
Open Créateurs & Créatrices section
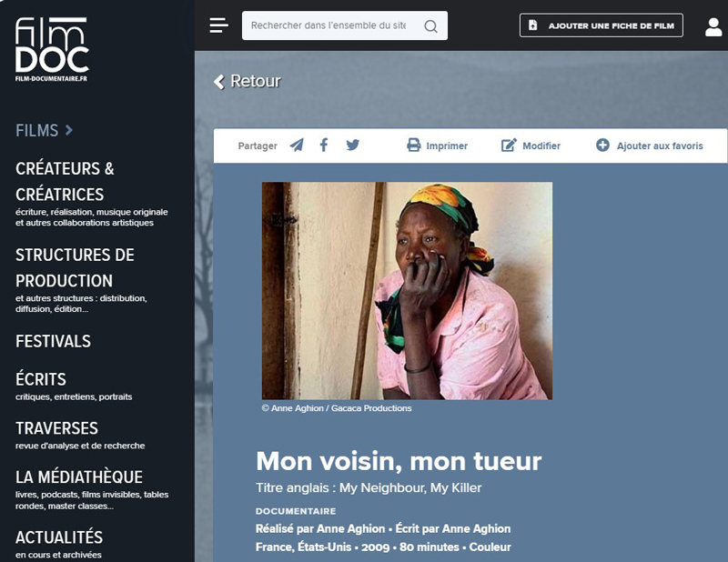[65, 182]
